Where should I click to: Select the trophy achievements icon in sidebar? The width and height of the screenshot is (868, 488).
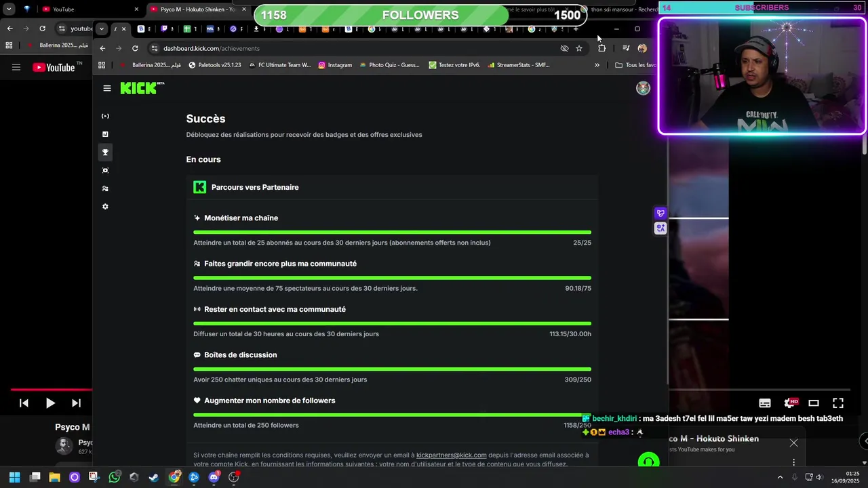(x=105, y=152)
